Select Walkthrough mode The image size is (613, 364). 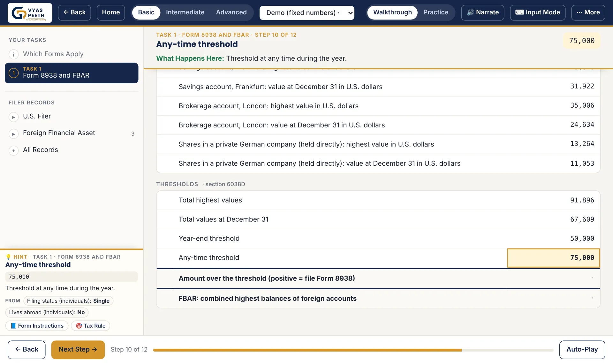pos(392,12)
